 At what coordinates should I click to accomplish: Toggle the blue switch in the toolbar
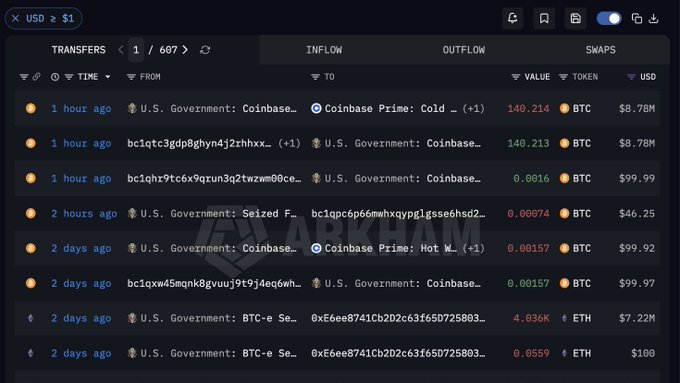pos(609,18)
